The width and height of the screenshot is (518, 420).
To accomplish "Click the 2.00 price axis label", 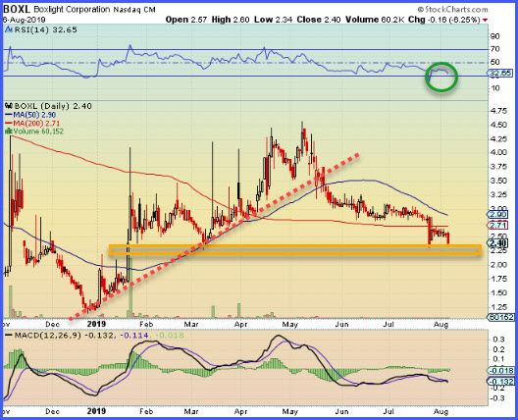I will (497, 265).
